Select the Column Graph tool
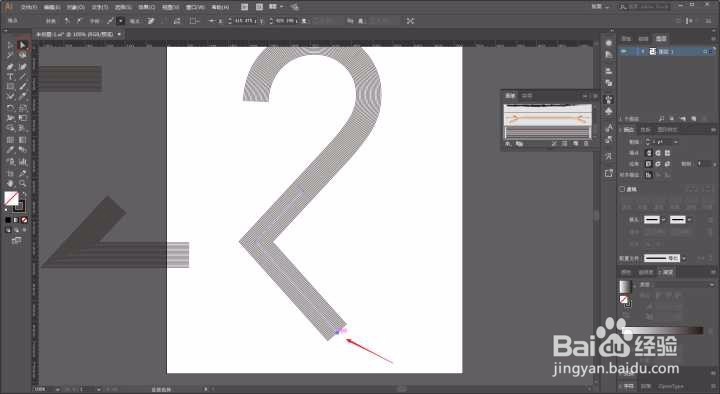 (22, 162)
